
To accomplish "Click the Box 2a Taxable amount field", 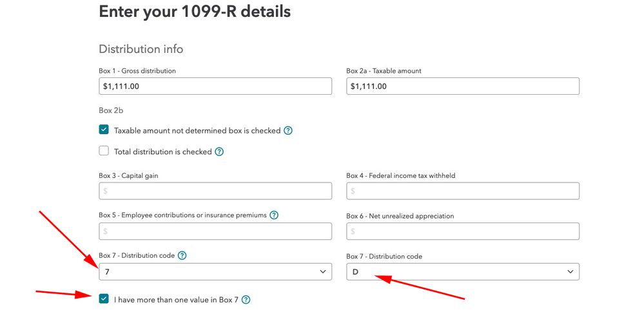I will (x=462, y=86).
